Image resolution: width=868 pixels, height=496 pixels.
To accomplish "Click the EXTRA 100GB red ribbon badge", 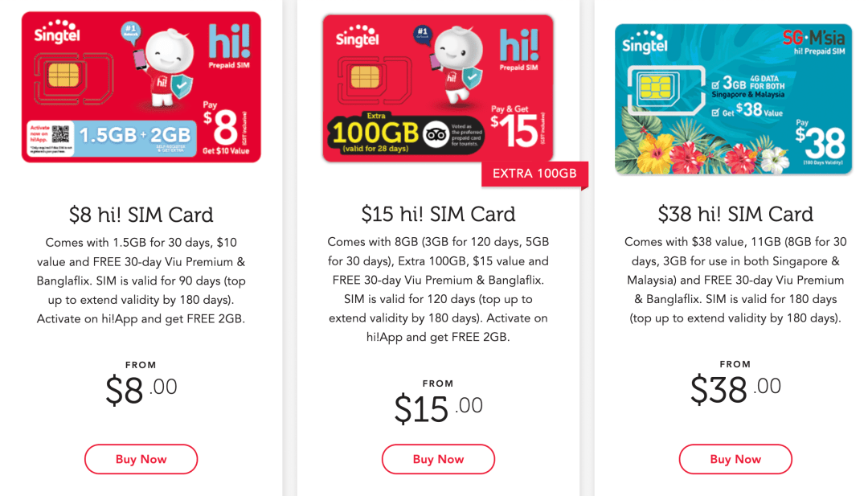I will 534,174.
